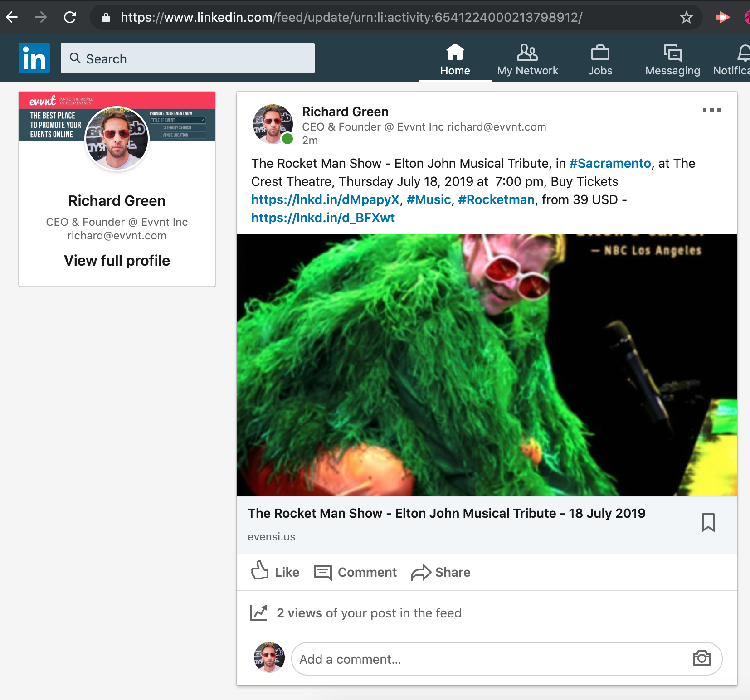Click View full profile
Image resolution: width=750 pixels, height=700 pixels.
point(117,261)
